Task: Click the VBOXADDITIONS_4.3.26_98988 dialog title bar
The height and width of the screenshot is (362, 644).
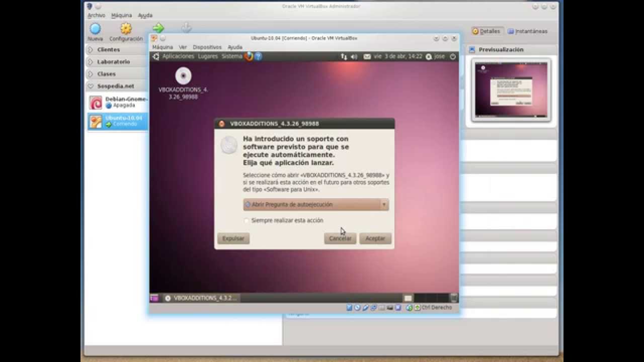Action: (304, 124)
